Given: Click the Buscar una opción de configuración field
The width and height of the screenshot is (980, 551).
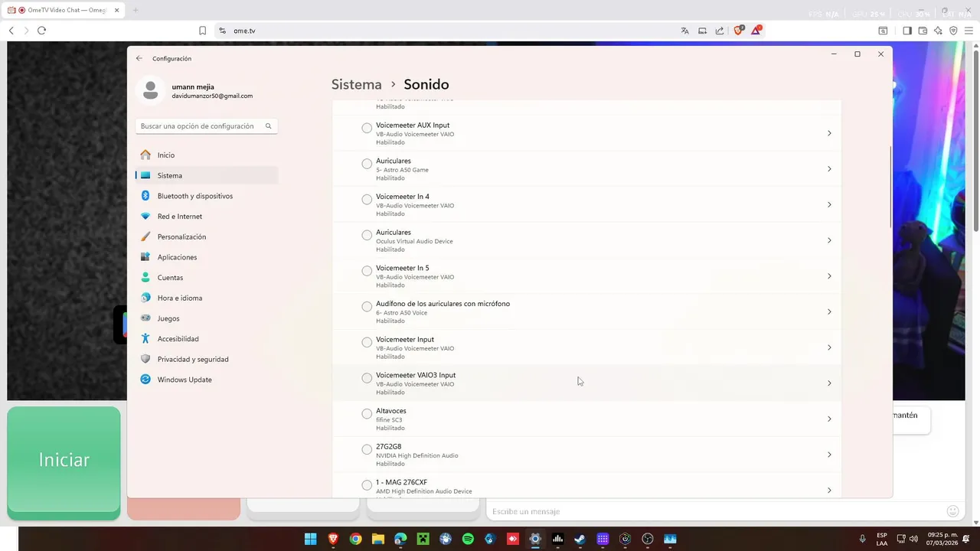Looking at the screenshot, I should click(x=207, y=126).
